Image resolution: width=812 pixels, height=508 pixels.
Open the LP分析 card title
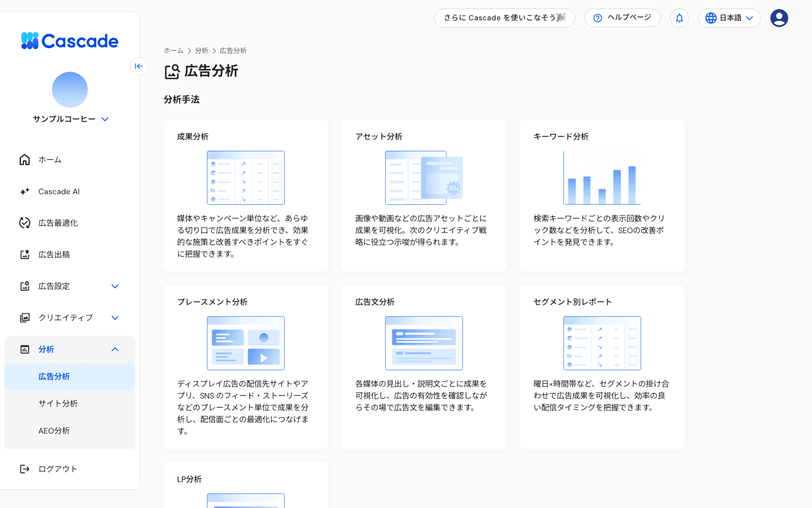[189, 479]
